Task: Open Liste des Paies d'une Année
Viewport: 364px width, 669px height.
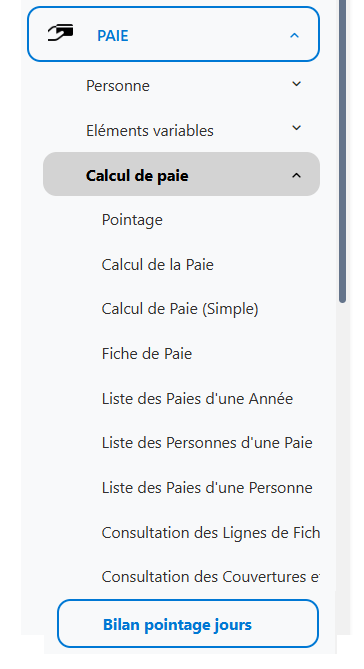Action: (197, 399)
